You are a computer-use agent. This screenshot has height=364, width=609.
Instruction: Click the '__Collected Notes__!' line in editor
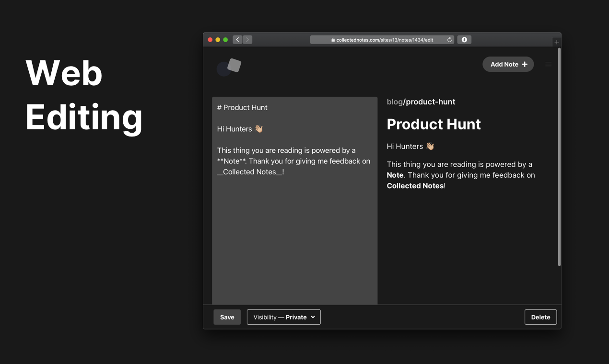(251, 172)
